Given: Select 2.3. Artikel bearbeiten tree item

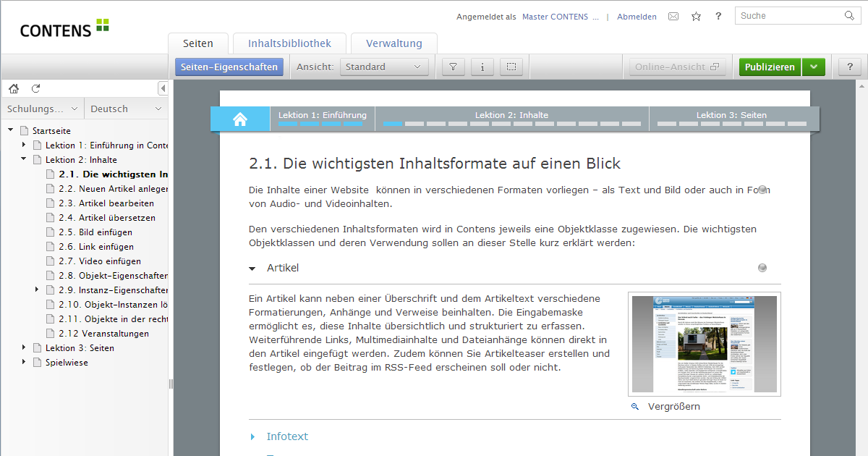Looking at the screenshot, I should [106, 203].
